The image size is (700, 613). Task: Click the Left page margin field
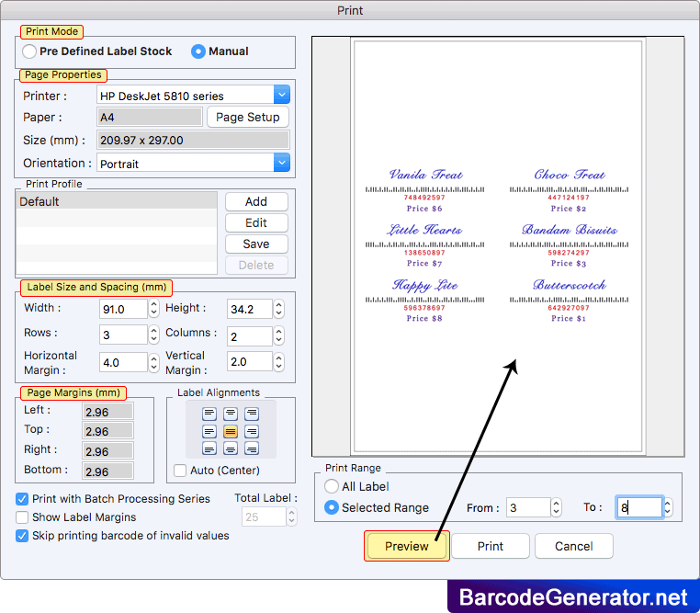[107, 412]
